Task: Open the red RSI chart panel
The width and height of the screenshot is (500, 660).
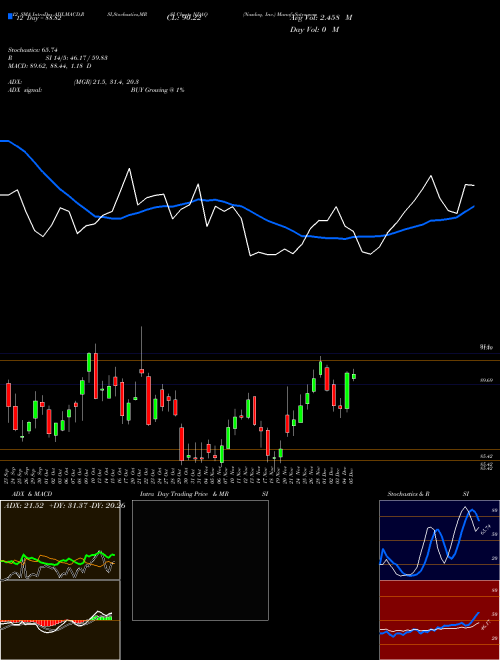Action: tap(439, 620)
